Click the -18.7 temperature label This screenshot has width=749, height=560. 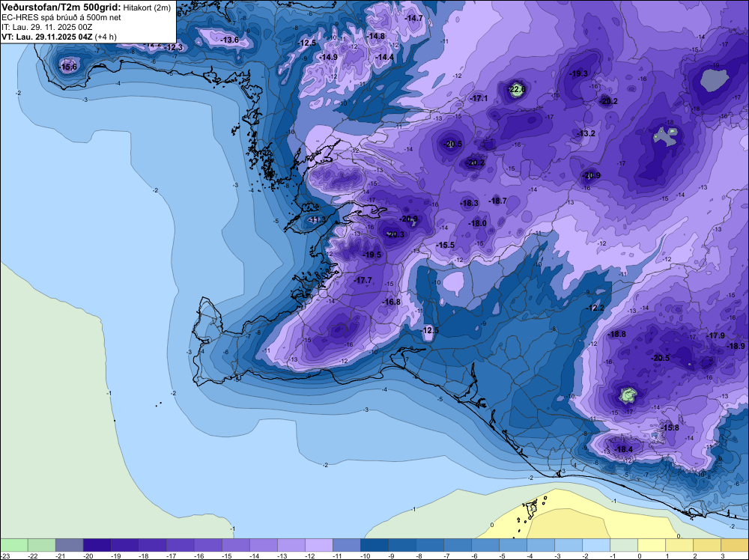(498, 201)
